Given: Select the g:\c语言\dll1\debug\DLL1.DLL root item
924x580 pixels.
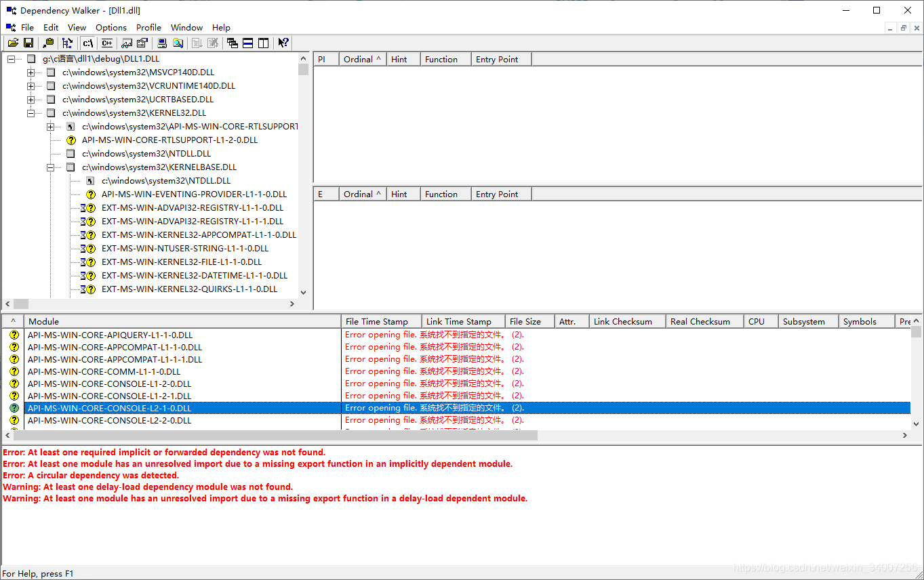Looking at the screenshot, I should [101, 59].
